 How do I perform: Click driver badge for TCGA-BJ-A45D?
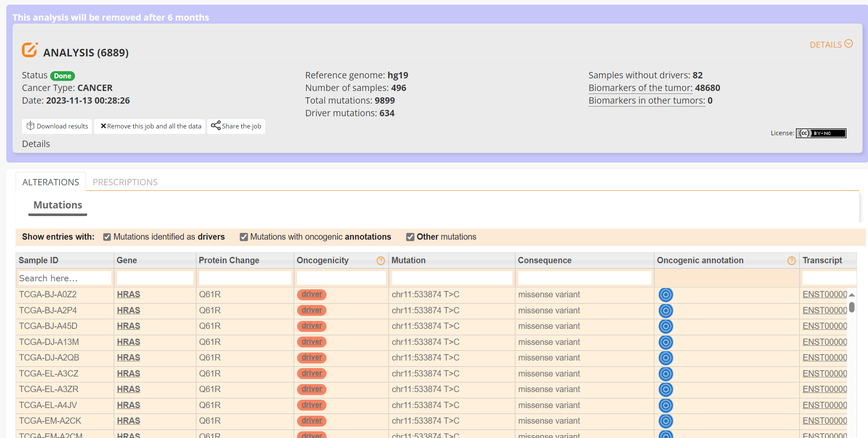tap(312, 326)
